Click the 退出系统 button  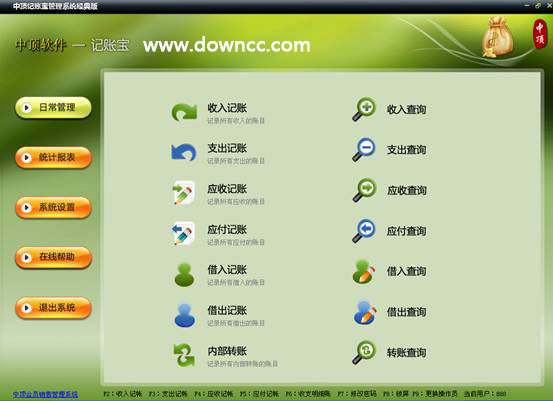54,308
